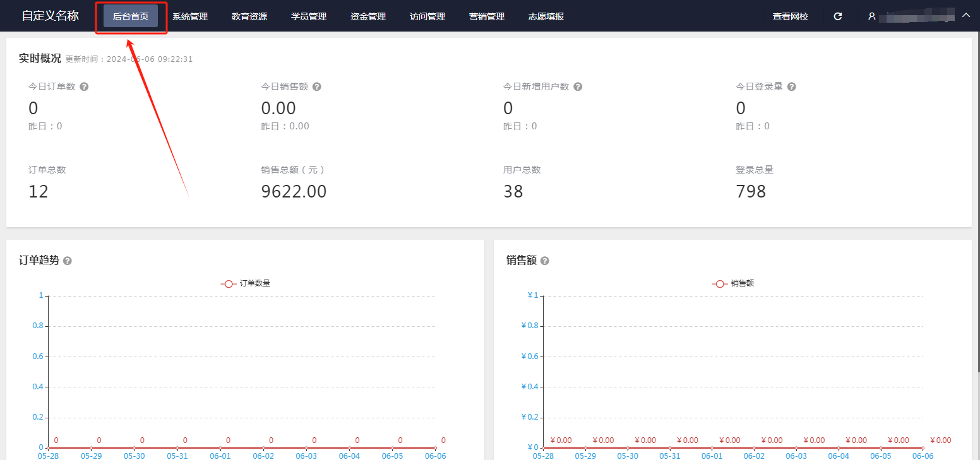Click the 05-30 label on 销售额 axis
Viewport: 980px width, 460px height.
click(x=628, y=456)
